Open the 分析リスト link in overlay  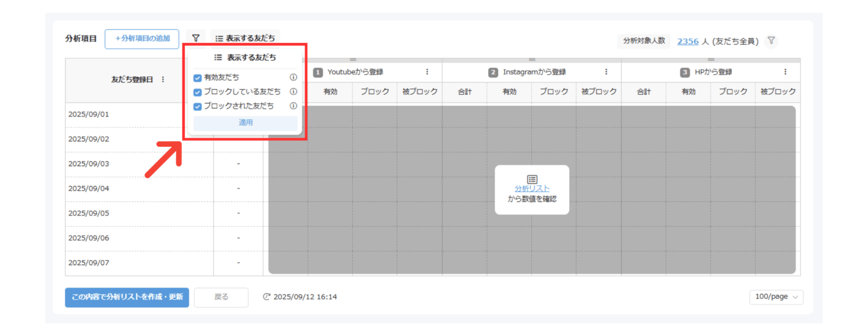532,189
